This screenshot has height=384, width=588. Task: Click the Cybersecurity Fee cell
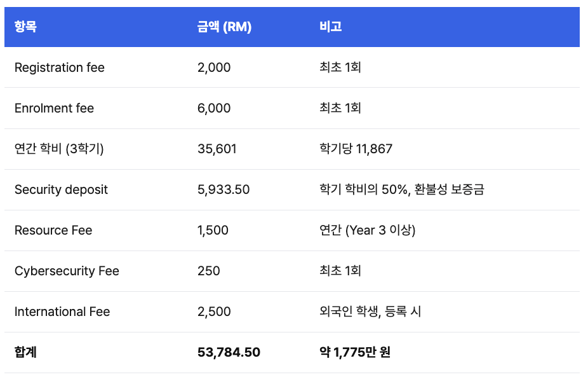pos(67,271)
